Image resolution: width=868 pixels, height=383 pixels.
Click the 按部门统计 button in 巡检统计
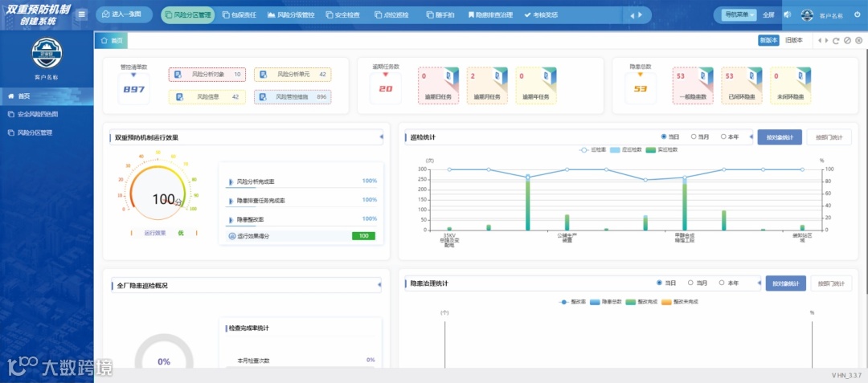pyautogui.click(x=829, y=137)
